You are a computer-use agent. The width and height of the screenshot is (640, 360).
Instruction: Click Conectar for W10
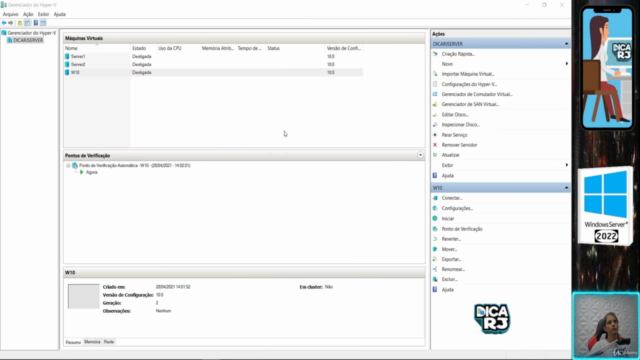click(x=452, y=198)
